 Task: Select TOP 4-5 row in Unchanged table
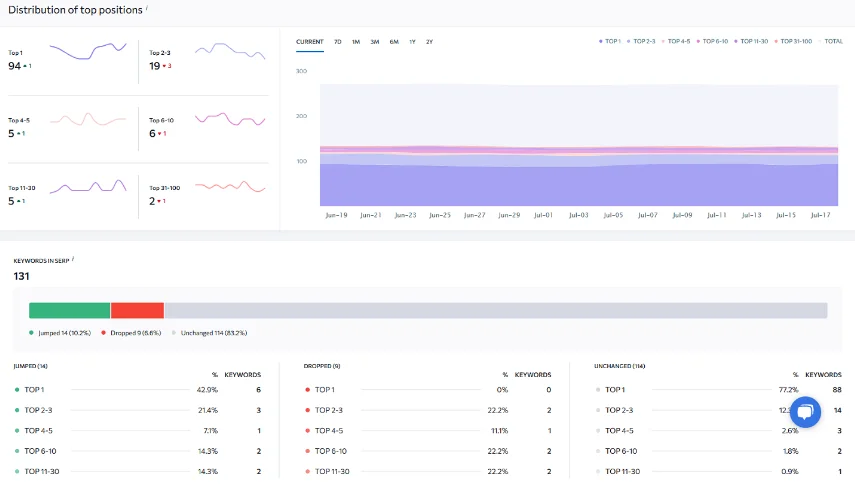(718, 430)
